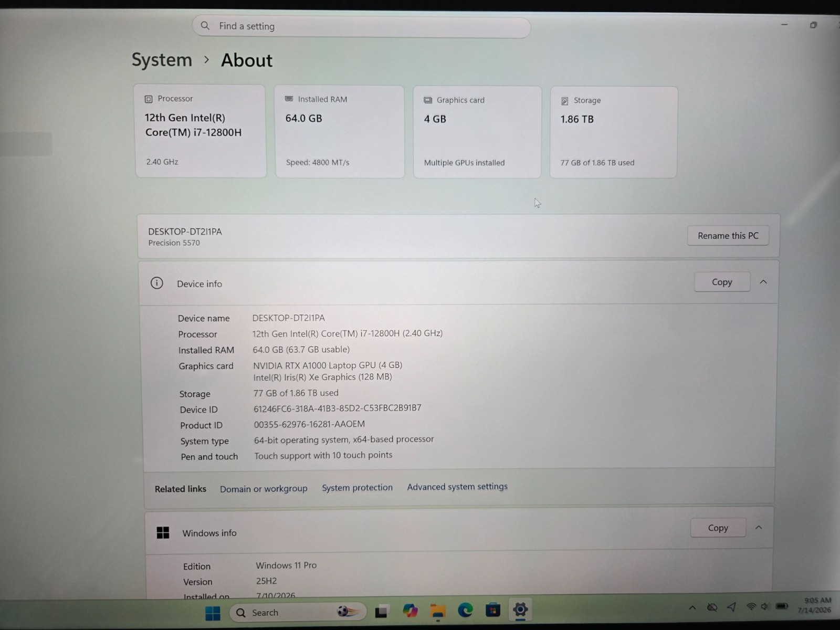Click the magnifier icon in Find a setting

coord(205,26)
